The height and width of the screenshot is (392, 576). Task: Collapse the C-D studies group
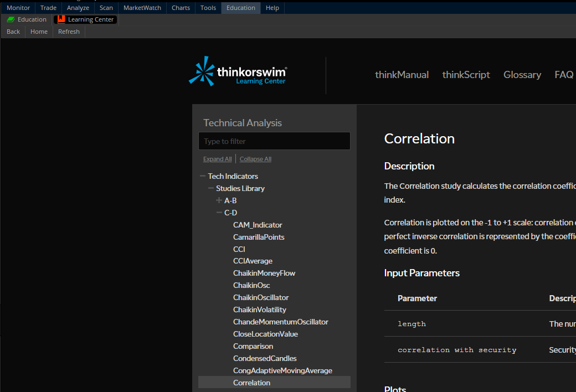coord(219,213)
